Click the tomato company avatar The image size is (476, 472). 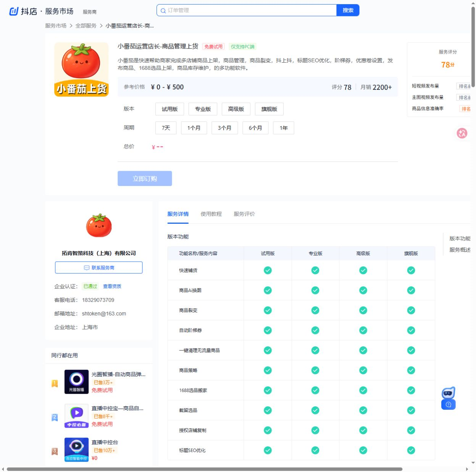(x=99, y=225)
